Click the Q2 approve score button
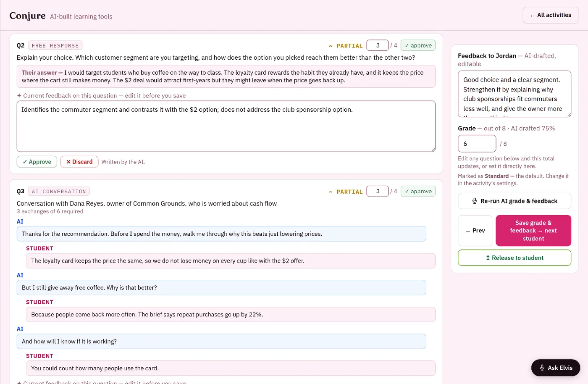 418,45
